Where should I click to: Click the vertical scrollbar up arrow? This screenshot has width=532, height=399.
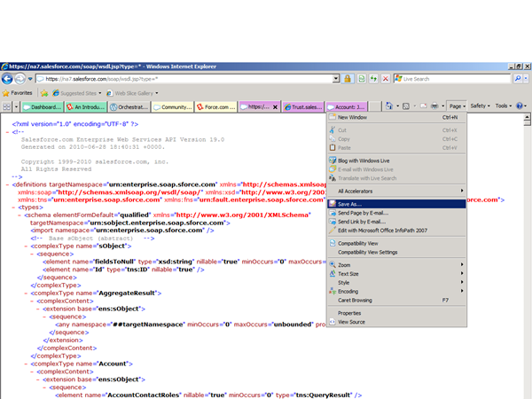point(527,117)
